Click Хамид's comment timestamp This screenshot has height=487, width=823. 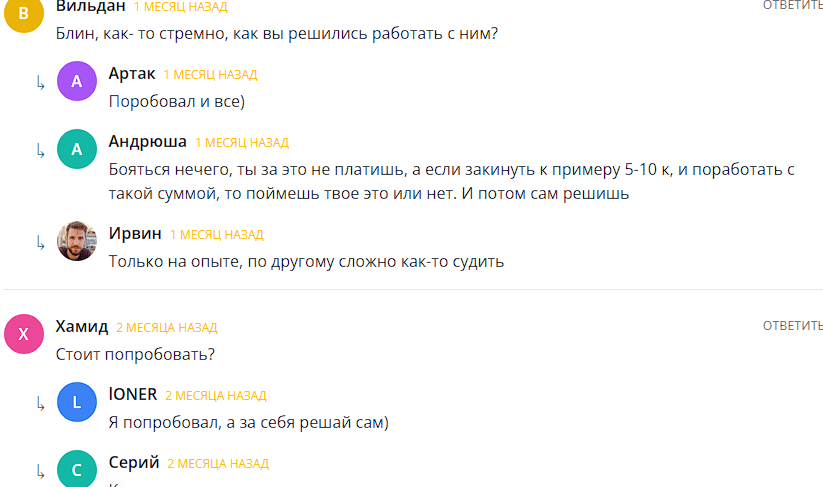click(166, 328)
